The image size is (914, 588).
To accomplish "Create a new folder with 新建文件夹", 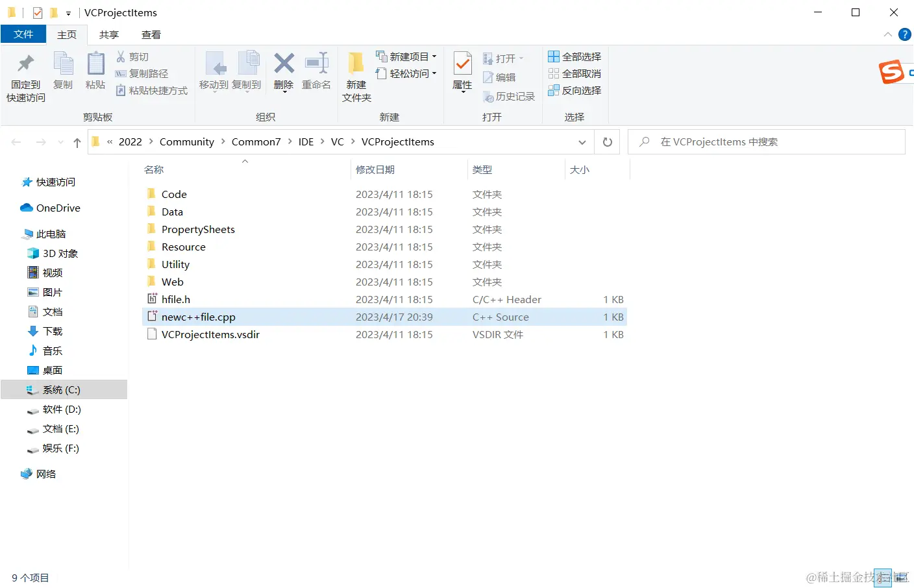I will pyautogui.click(x=356, y=77).
